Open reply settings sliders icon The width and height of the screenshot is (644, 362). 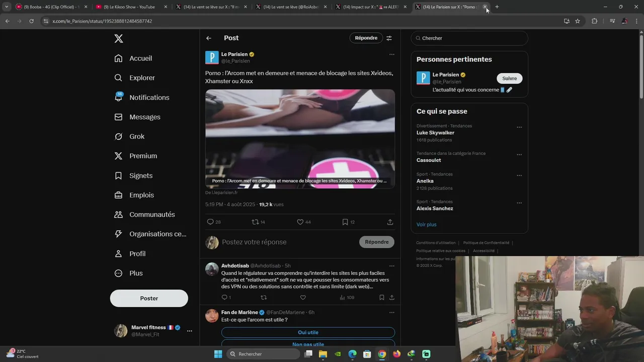pyautogui.click(x=389, y=38)
